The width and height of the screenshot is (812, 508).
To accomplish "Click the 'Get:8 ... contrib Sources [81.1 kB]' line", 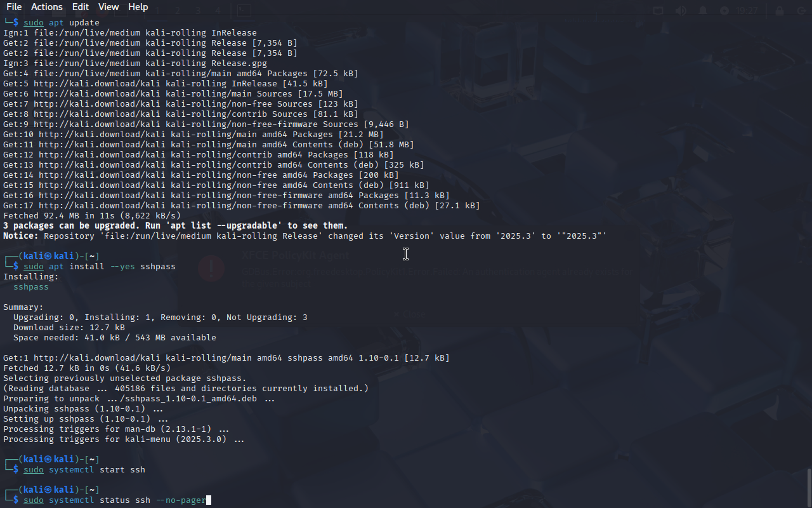I will coord(181,114).
